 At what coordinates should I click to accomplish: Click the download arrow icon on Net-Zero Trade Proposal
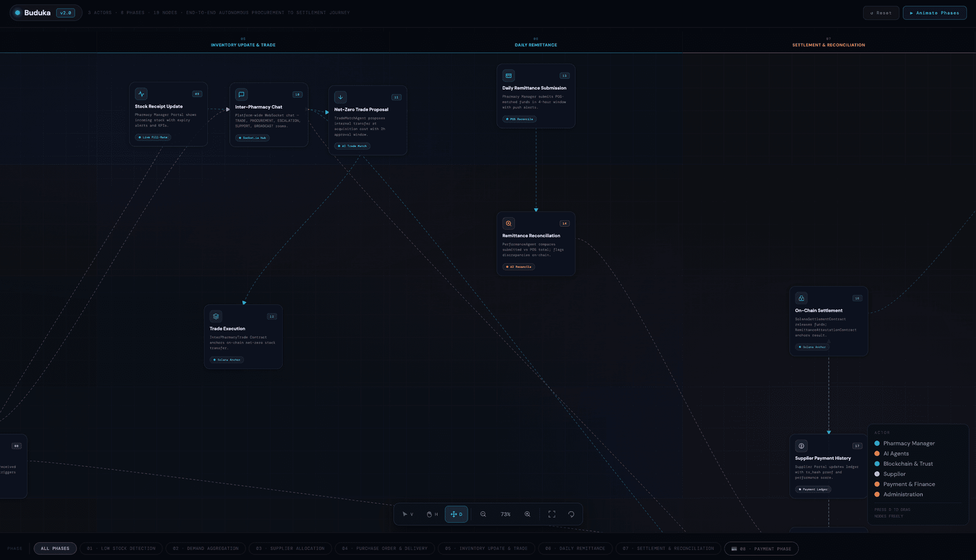pos(340,97)
